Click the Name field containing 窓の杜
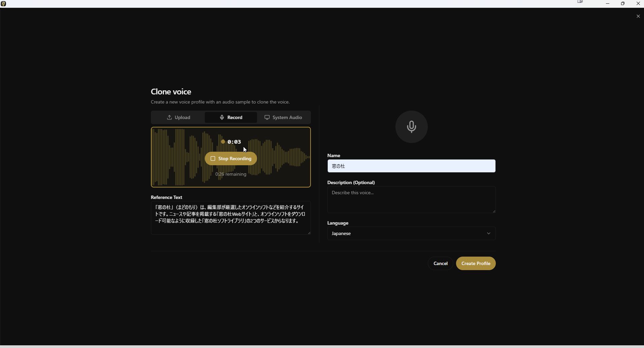 click(x=411, y=166)
